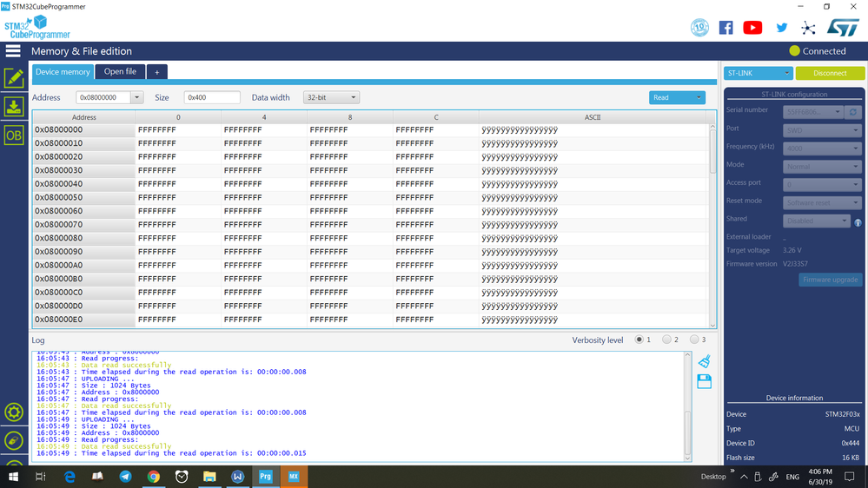Open ST Facebook page icon
868x488 pixels.
(x=726, y=28)
